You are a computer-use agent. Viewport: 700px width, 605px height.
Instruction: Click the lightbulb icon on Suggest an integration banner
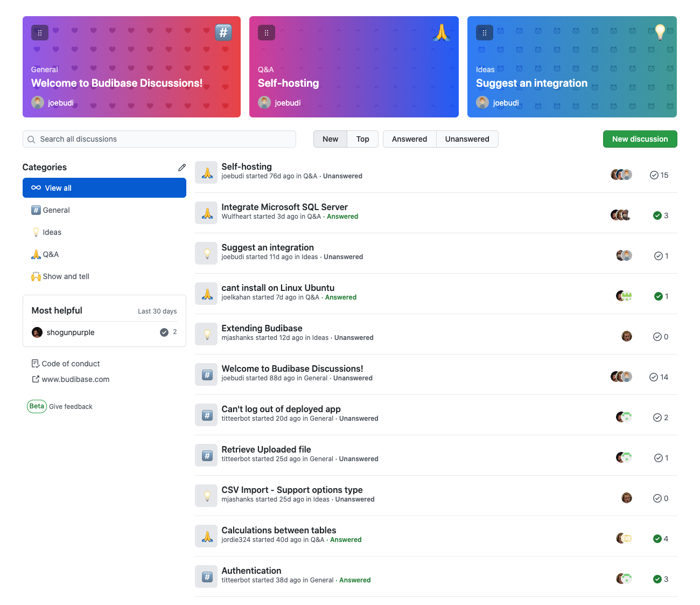coord(660,32)
